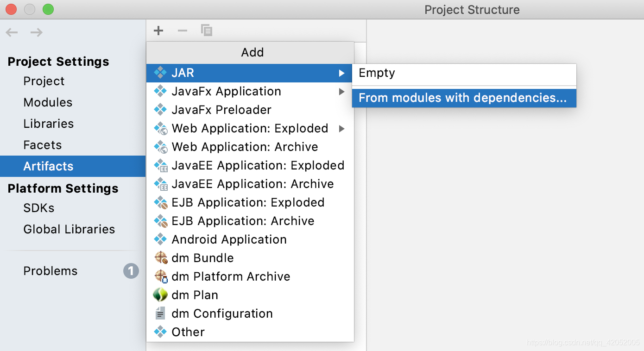Choose JavaEE Application: Exploded entry
This screenshot has width=644, height=351.
click(x=250, y=166)
